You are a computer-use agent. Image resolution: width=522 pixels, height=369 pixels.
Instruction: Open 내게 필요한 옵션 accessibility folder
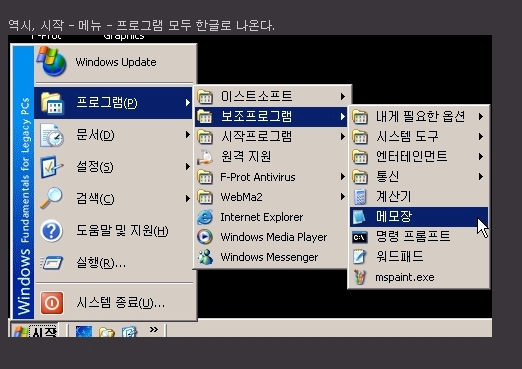419,117
